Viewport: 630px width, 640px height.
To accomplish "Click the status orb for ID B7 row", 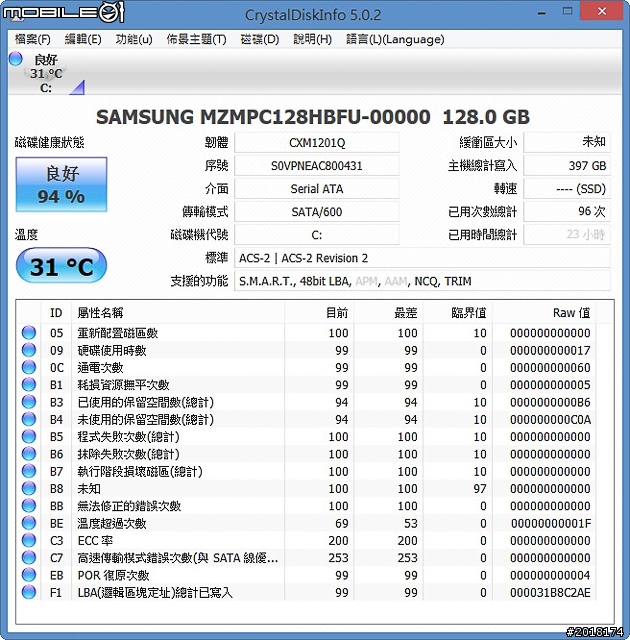I will point(29,471).
